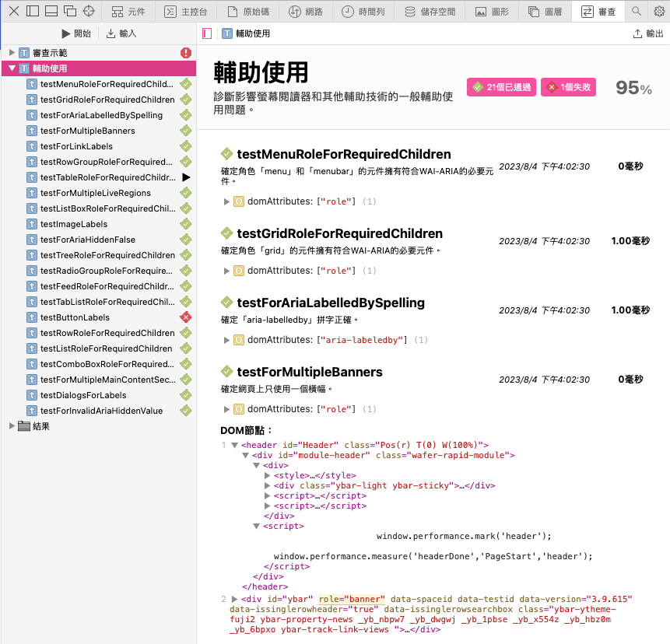
Task: Collapse the 輔助使用 test group
Action: [x=12, y=68]
